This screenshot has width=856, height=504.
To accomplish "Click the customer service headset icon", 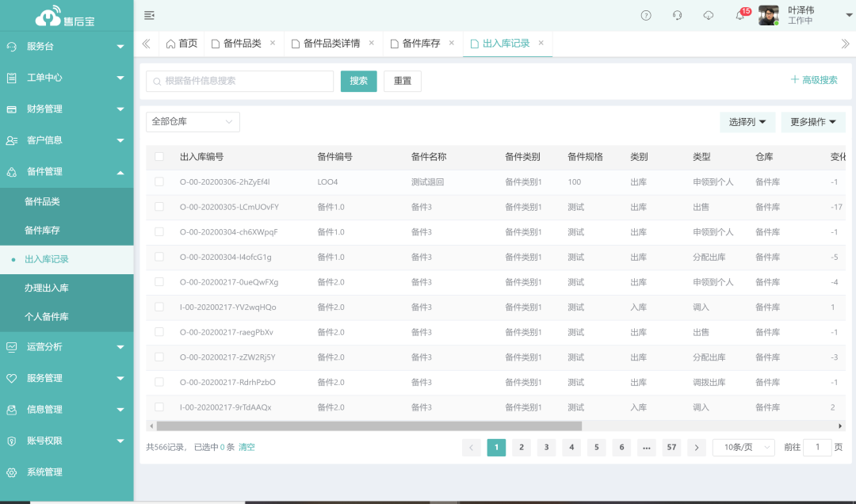I will click(678, 16).
